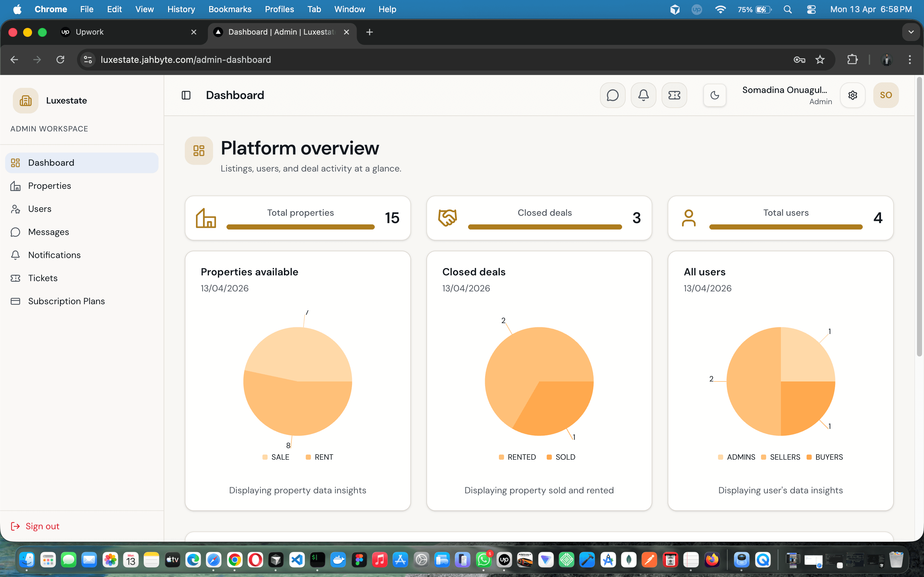This screenshot has width=924, height=577.
Task: Open the browser extensions puzzle menu
Action: click(852, 60)
